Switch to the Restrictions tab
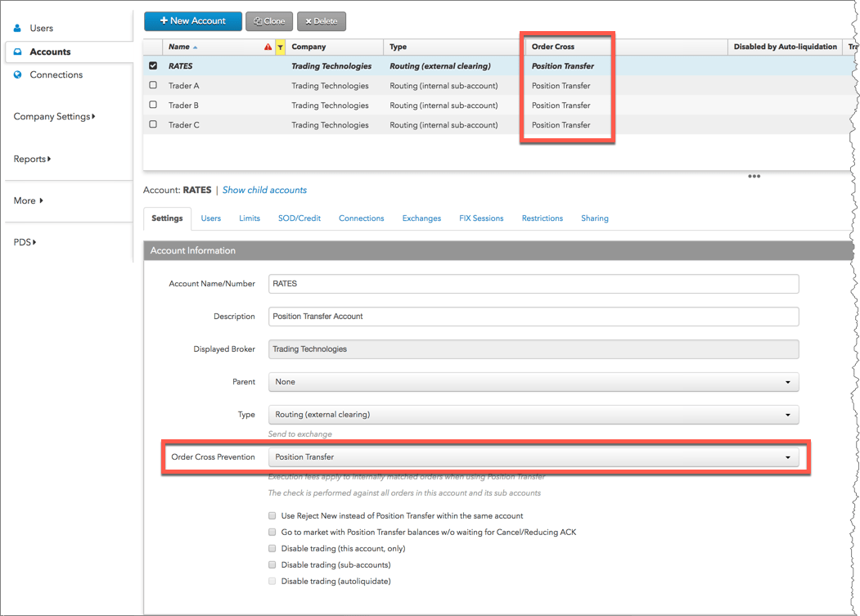 (x=543, y=218)
